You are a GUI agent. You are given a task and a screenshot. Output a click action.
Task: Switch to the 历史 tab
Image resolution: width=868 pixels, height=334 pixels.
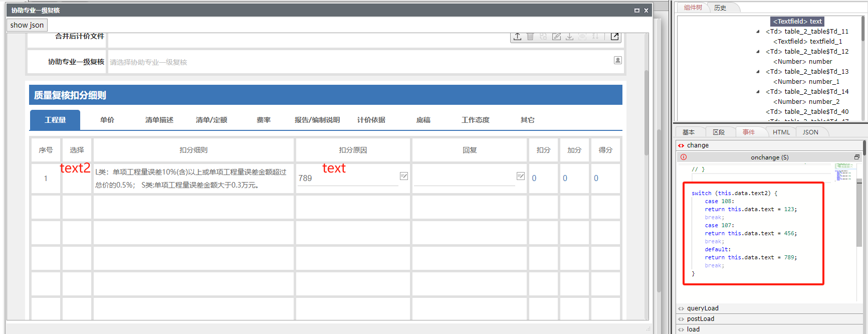[x=720, y=8]
